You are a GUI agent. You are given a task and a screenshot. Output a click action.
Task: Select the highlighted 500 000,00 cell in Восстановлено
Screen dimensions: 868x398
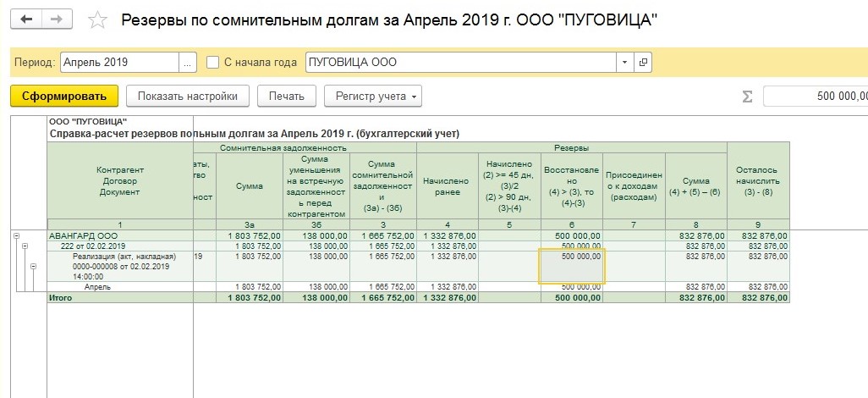point(573,266)
